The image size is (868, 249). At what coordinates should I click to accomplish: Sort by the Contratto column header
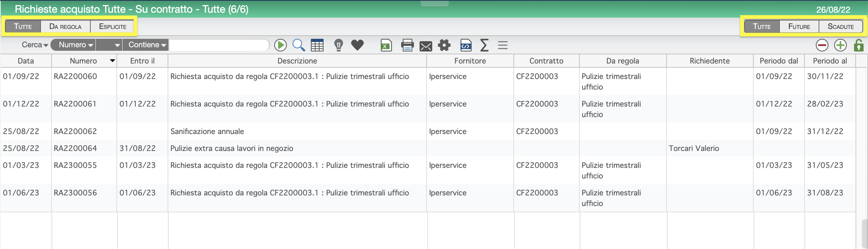[546, 61]
